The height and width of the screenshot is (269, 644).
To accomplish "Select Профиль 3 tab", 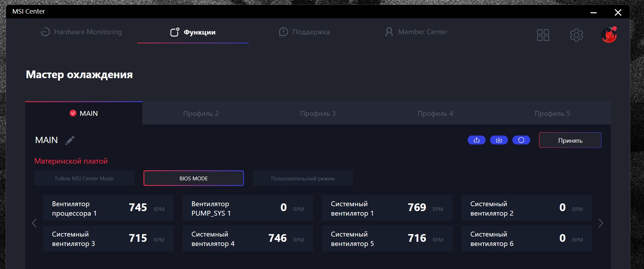I will point(318,113).
